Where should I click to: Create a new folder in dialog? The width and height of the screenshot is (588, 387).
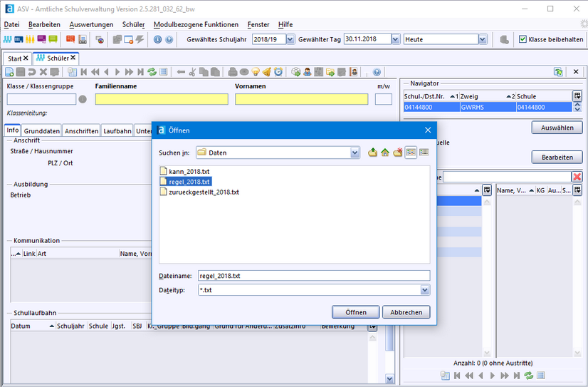(x=398, y=152)
